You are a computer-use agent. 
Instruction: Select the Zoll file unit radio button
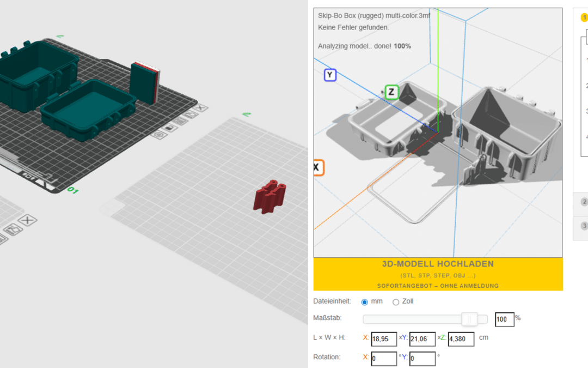point(396,302)
